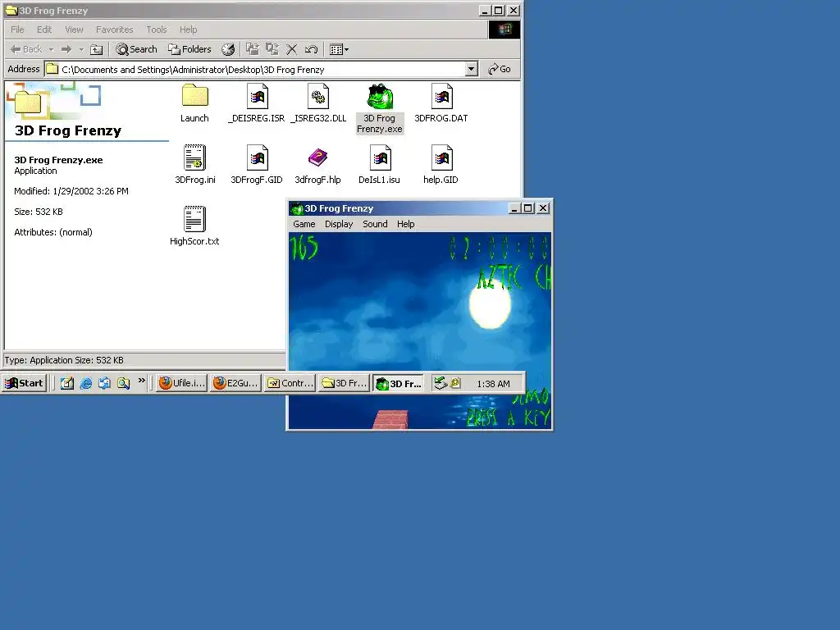Click the "Size: 532 KB" detail text
Screen dimensions: 840x630
tap(38, 212)
